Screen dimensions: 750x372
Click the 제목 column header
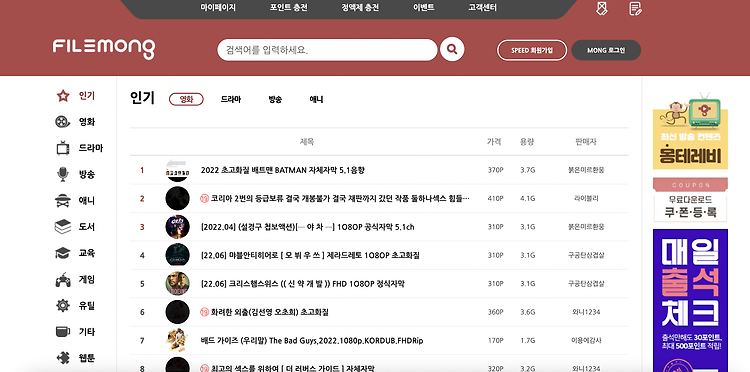tap(307, 142)
